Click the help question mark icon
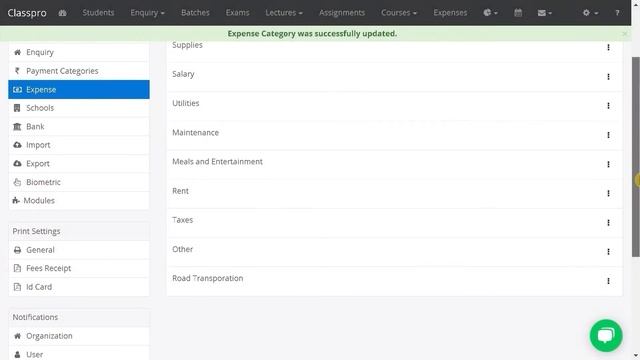Viewport: 640px width, 360px height. 617,13
